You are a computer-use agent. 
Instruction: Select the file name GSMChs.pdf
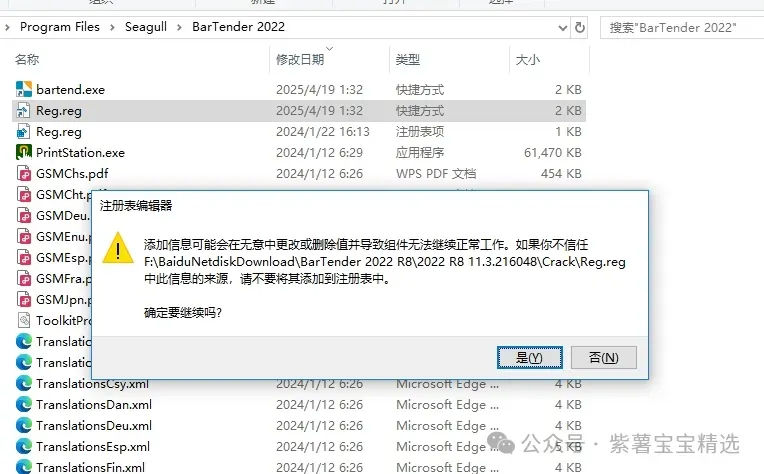pos(72,173)
